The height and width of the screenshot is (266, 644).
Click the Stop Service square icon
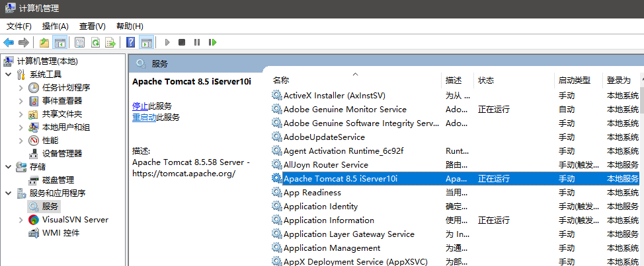click(182, 42)
